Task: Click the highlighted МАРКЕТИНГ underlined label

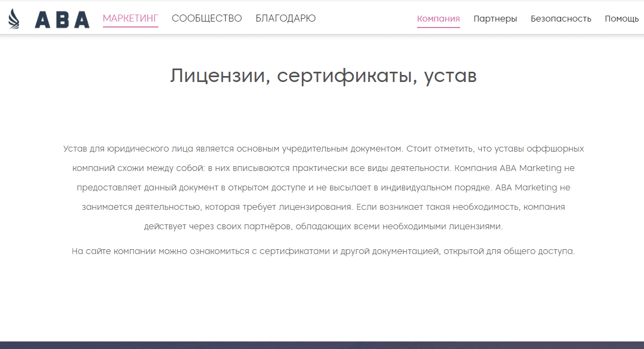Action: pos(130,18)
